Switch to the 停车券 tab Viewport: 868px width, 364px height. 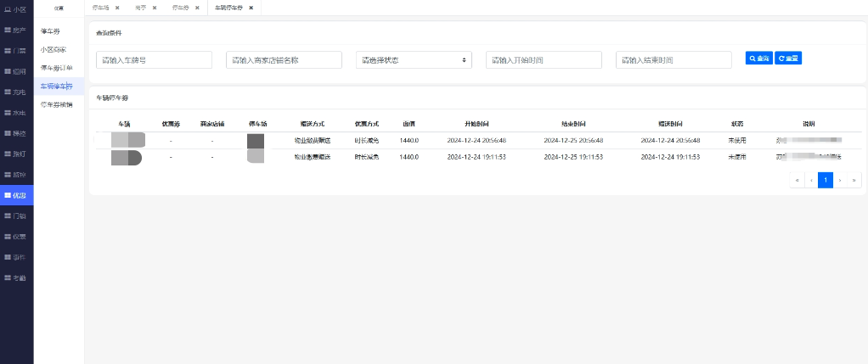tap(179, 8)
